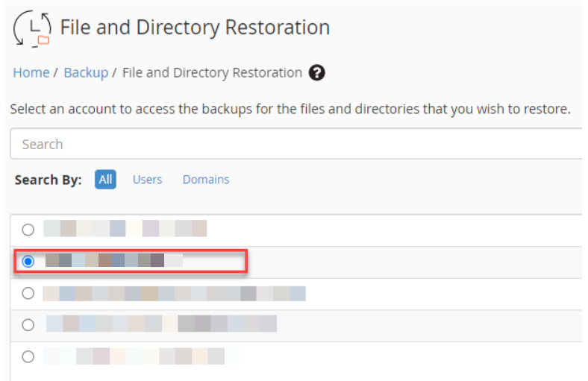This screenshot has width=588, height=381.
Task: Select the fourth account radio button
Action: click(x=28, y=325)
